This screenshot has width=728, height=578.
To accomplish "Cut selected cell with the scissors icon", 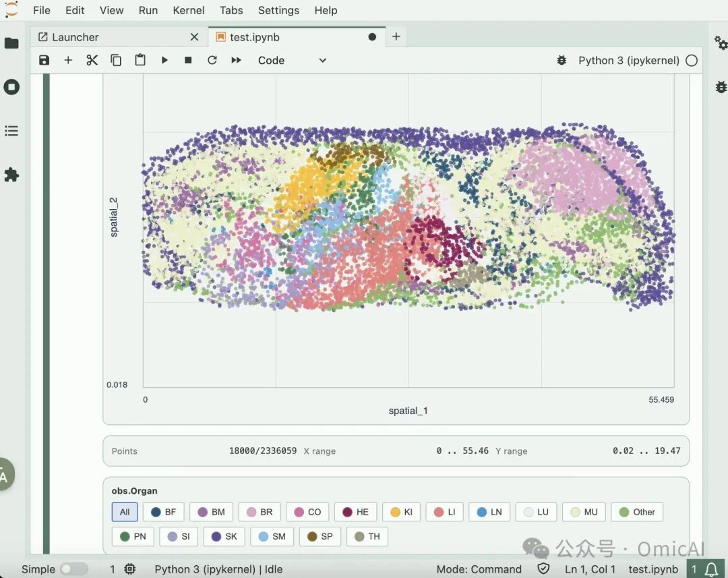I will (x=92, y=61).
